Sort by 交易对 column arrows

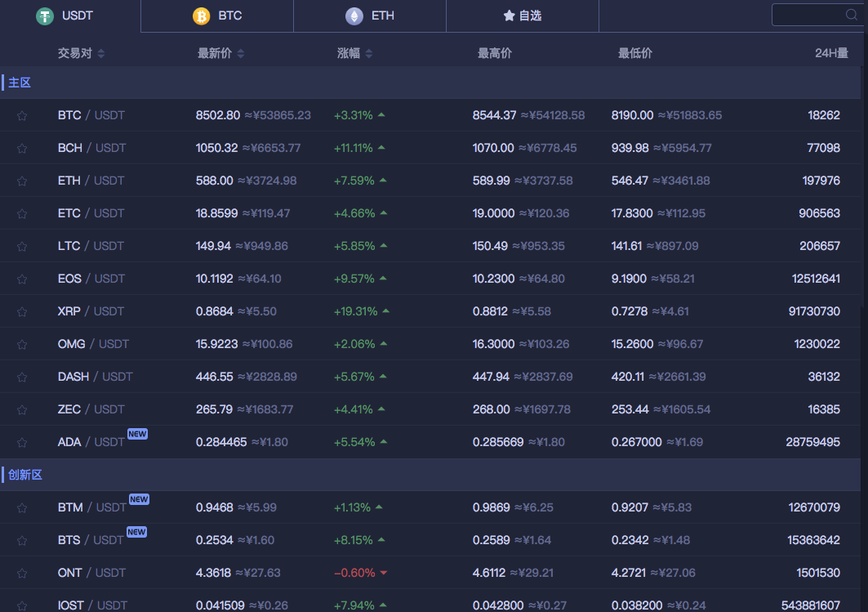(101, 54)
